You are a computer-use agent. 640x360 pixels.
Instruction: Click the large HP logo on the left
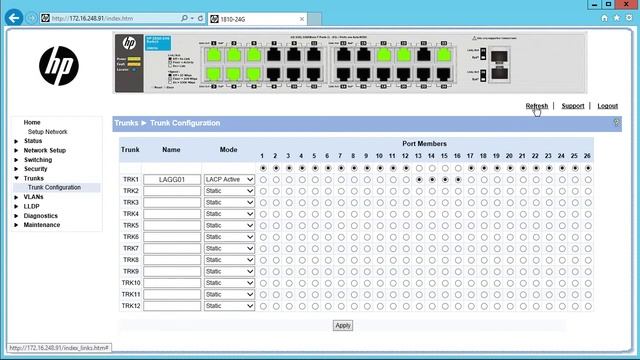click(59, 66)
